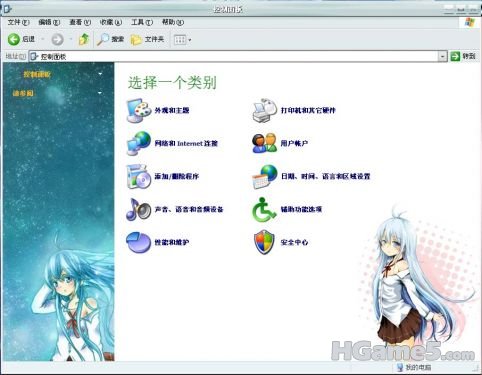The width and height of the screenshot is (482, 375).
Task: Collapse the second sidebar section chevron
Action: (x=100, y=93)
